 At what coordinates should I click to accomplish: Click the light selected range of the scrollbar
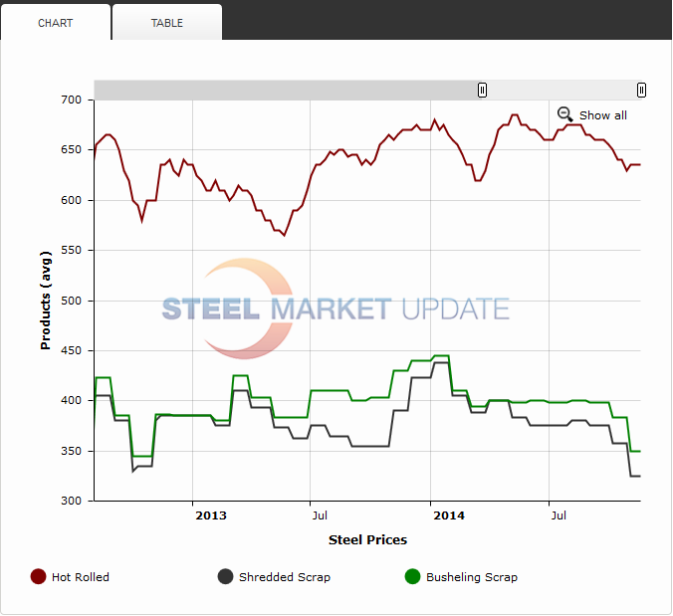pos(561,91)
